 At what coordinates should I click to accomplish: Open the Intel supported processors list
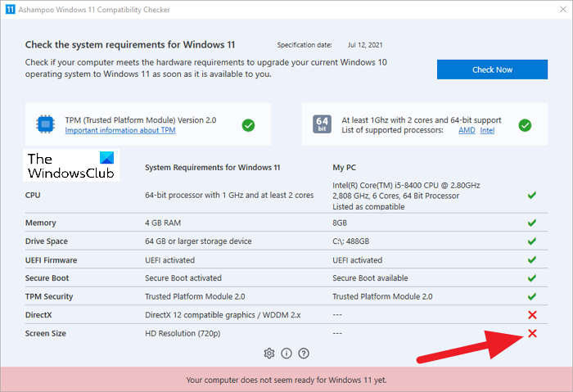[x=487, y=130]
